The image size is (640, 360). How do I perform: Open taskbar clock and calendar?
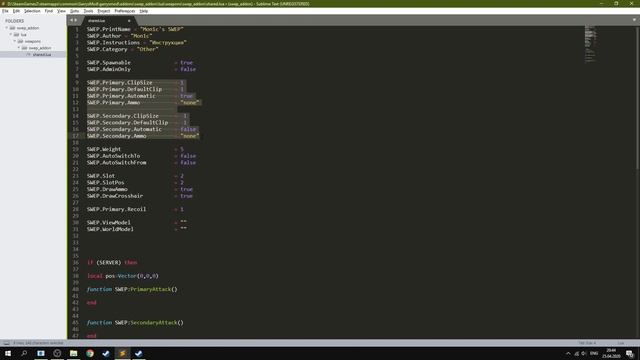(611, 353)
